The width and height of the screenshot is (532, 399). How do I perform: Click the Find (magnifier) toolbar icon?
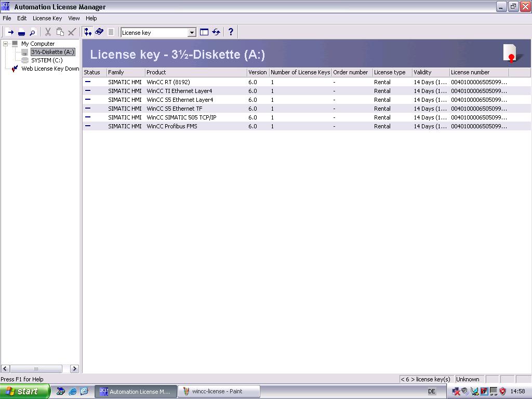click(x=32, y=32)
